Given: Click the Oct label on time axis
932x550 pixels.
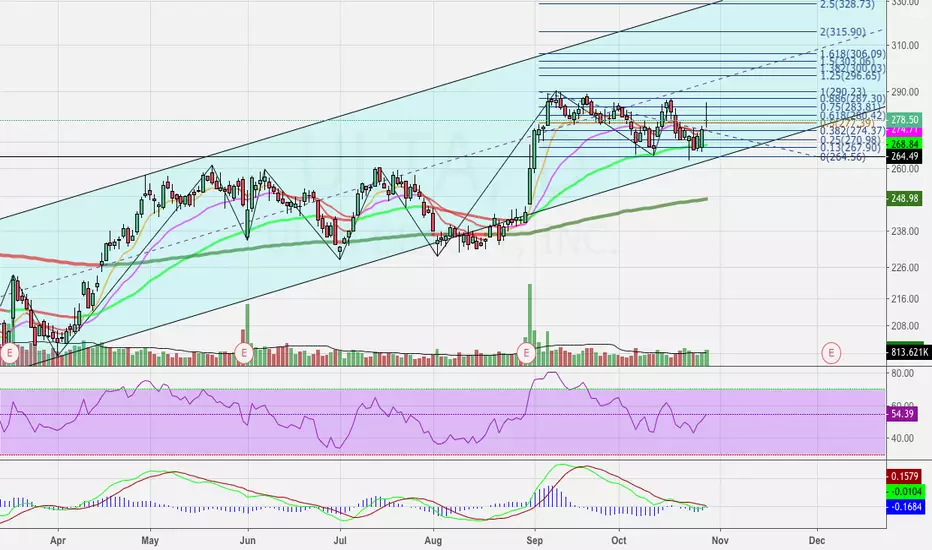Looking at the screenshot, I should coord(619,540).
